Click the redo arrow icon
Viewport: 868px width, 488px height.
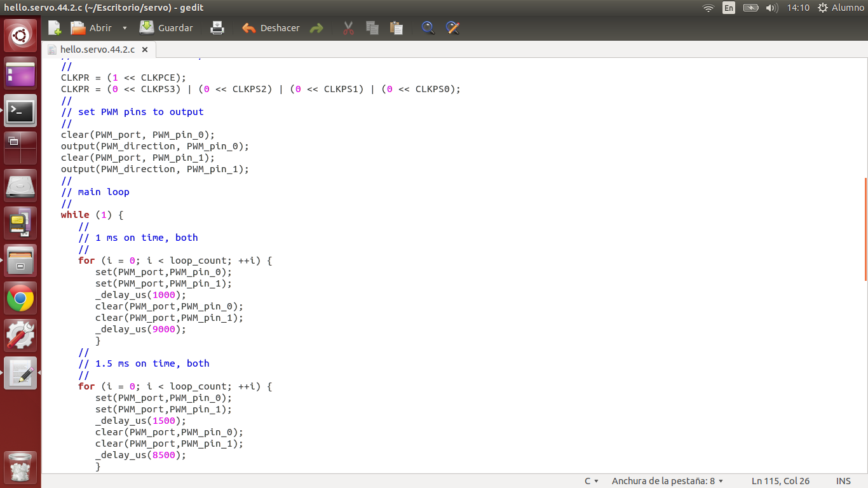click(x=316, y=28)
